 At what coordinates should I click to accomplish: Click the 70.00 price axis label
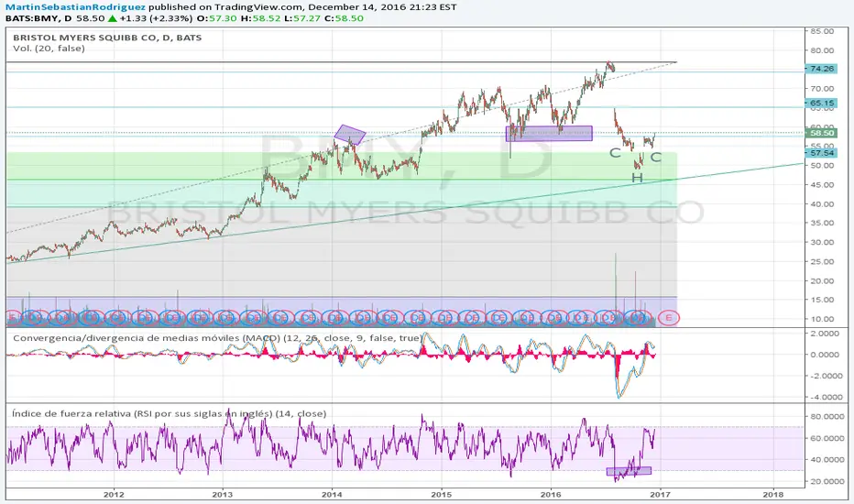(x=822, y=88)
